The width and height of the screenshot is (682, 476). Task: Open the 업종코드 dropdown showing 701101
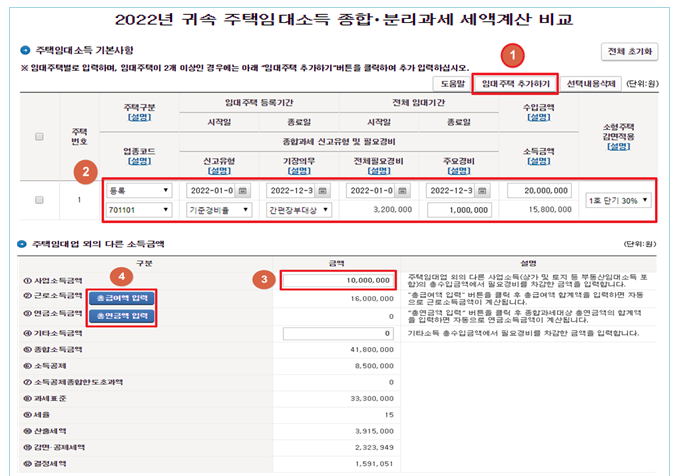(x=139, y=210)
